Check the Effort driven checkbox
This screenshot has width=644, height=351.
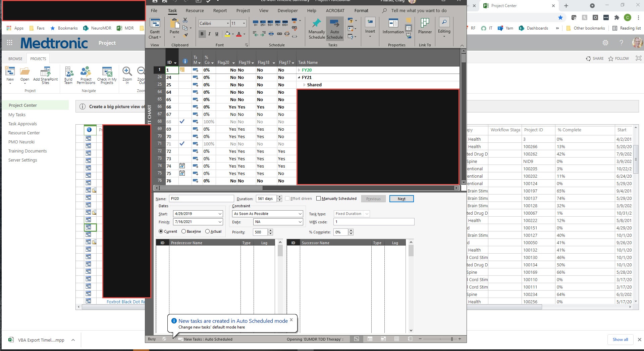coord(287,199)
